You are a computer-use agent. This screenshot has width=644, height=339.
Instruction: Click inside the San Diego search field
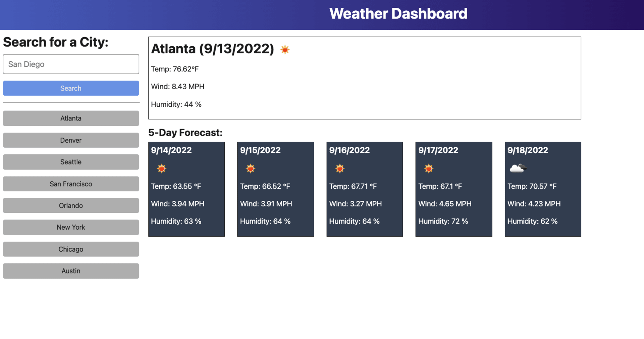[x=71, y=64]
